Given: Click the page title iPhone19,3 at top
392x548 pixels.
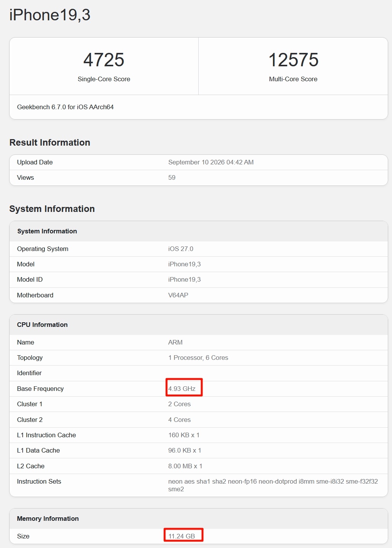Looking at the screenshot, I should point(50,15).
